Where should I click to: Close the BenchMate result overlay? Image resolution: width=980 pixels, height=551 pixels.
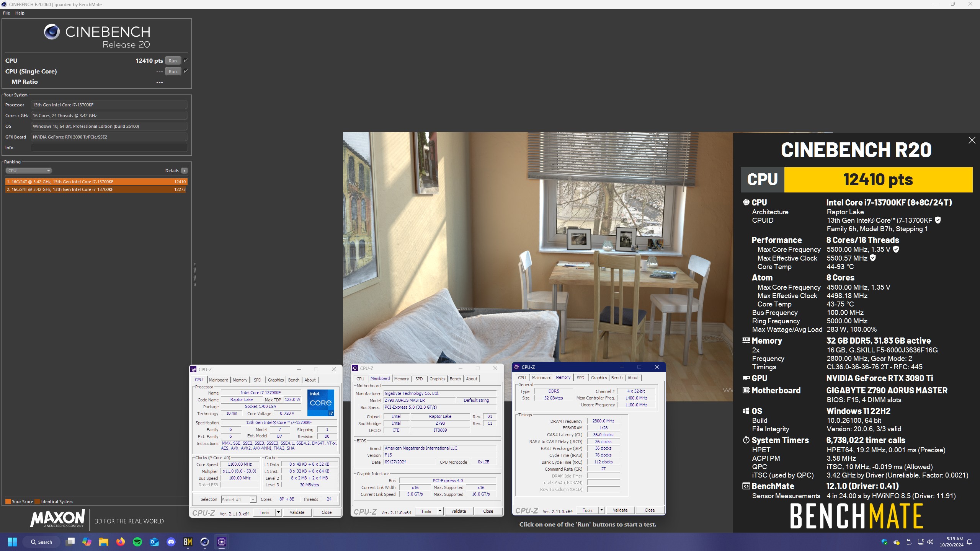(x=972, y=140)
